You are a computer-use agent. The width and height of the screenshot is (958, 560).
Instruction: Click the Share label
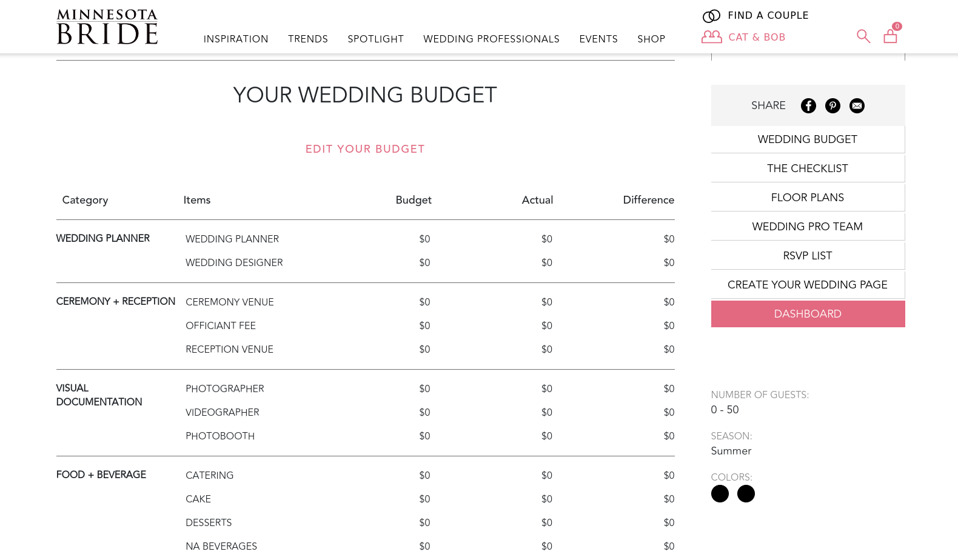coord(768,105)
